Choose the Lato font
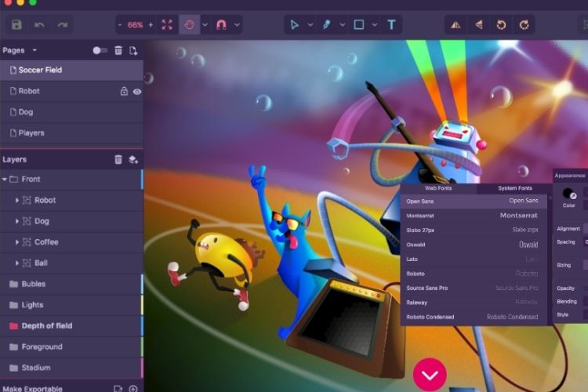 (x=474, y=260)
